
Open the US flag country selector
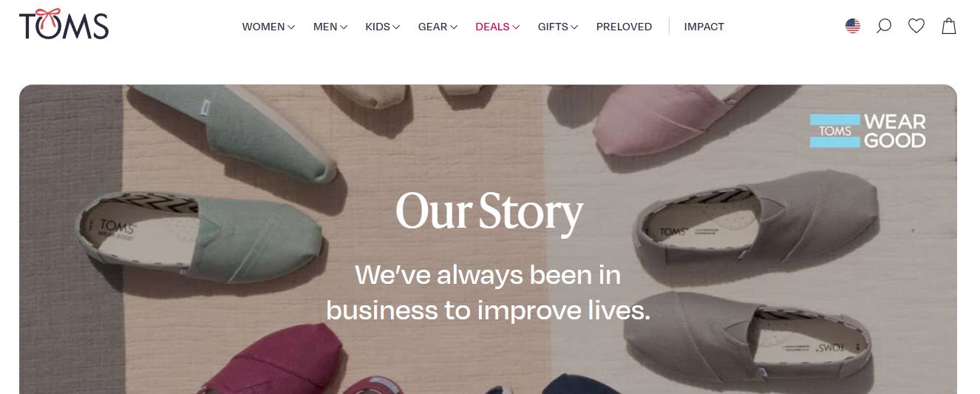(853, 27)
